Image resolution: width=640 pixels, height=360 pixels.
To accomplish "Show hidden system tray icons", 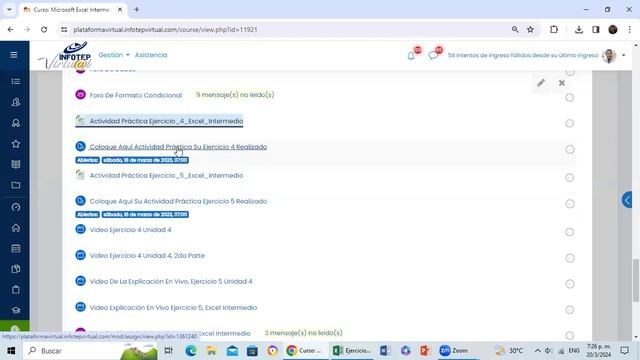I will click(538, 351).
